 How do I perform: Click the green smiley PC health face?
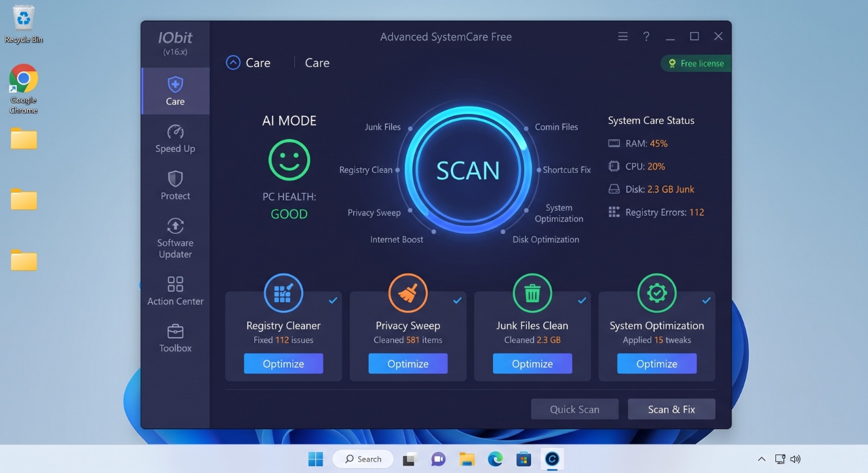[290, 161]
